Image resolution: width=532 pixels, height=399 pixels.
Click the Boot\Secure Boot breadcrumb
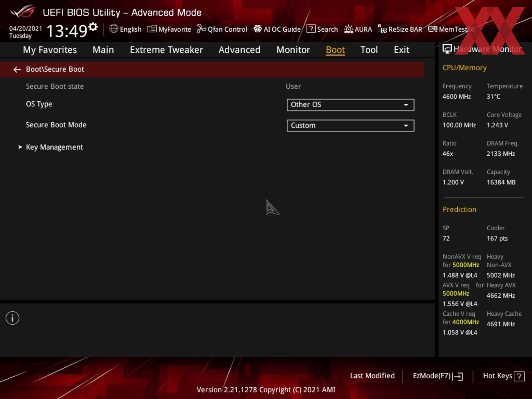[x=55, y=69]
